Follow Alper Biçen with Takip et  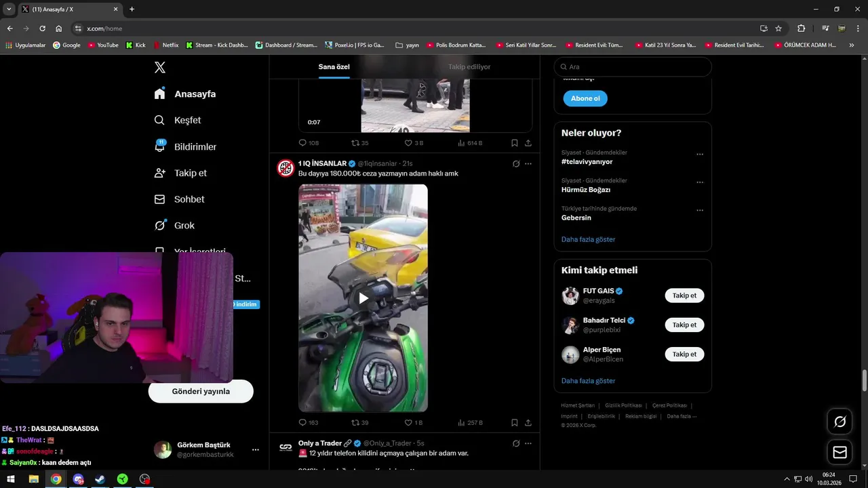click(684, 354)
